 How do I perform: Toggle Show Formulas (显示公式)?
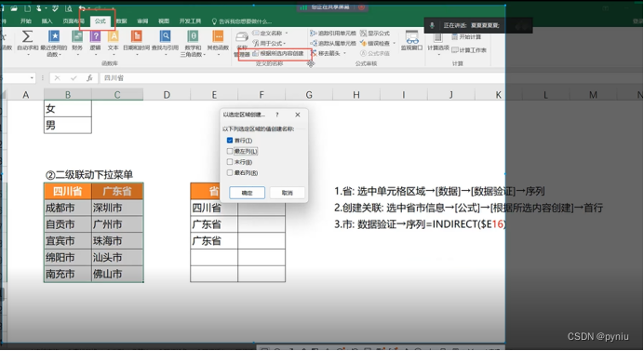(x=375, y=33)
